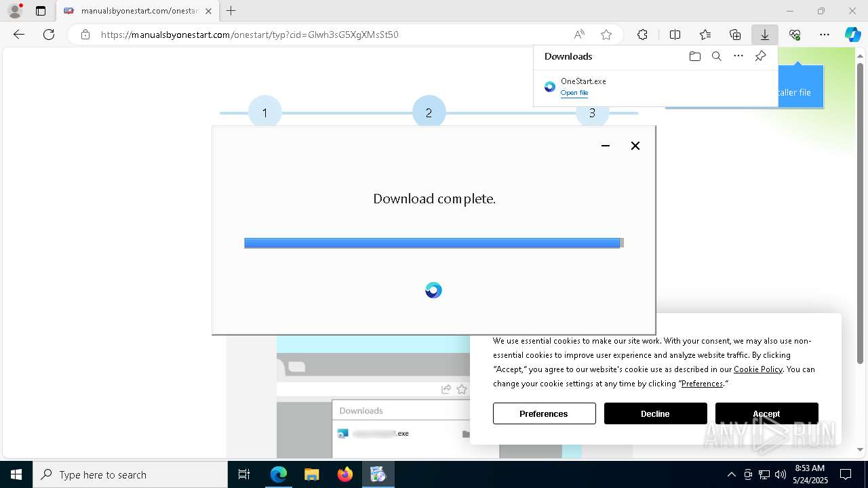Refresh the current page
Image resolution: width=868 pixels, height=488 pixels.
click(49, 35)
